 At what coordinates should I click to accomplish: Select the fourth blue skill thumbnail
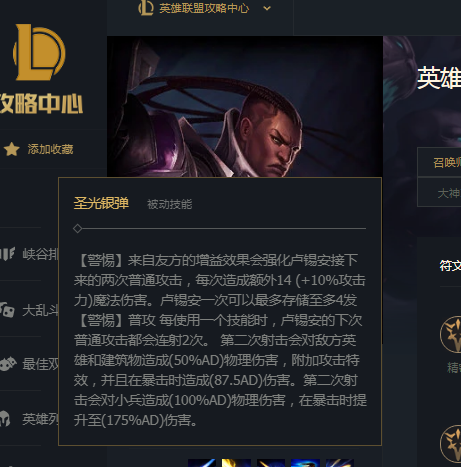(305, 463)
